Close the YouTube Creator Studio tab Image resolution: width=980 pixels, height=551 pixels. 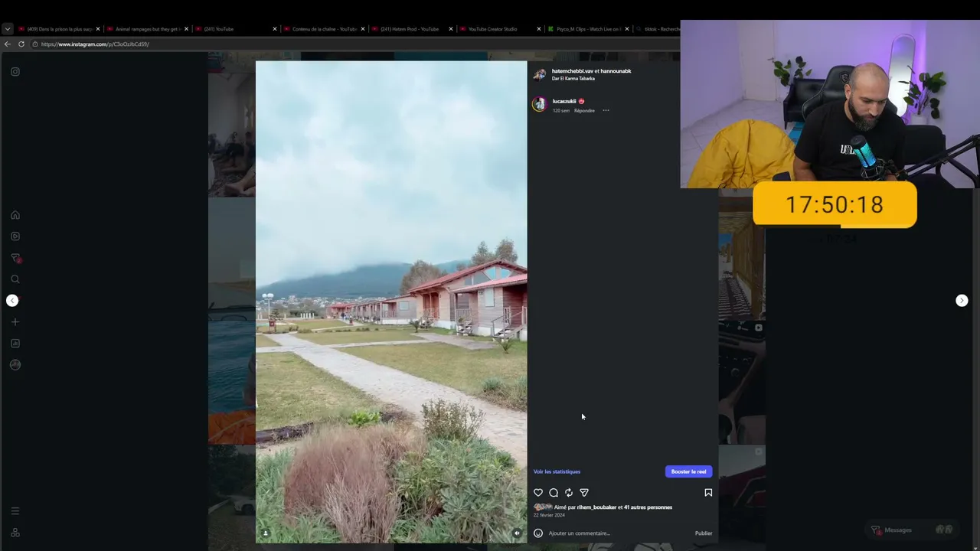(x=539, y=29)
